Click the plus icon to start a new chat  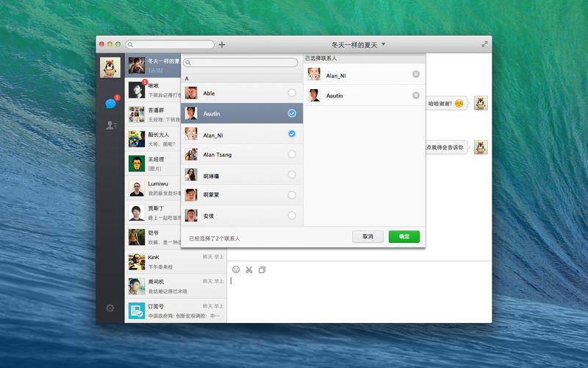click(x=222, y=45)
